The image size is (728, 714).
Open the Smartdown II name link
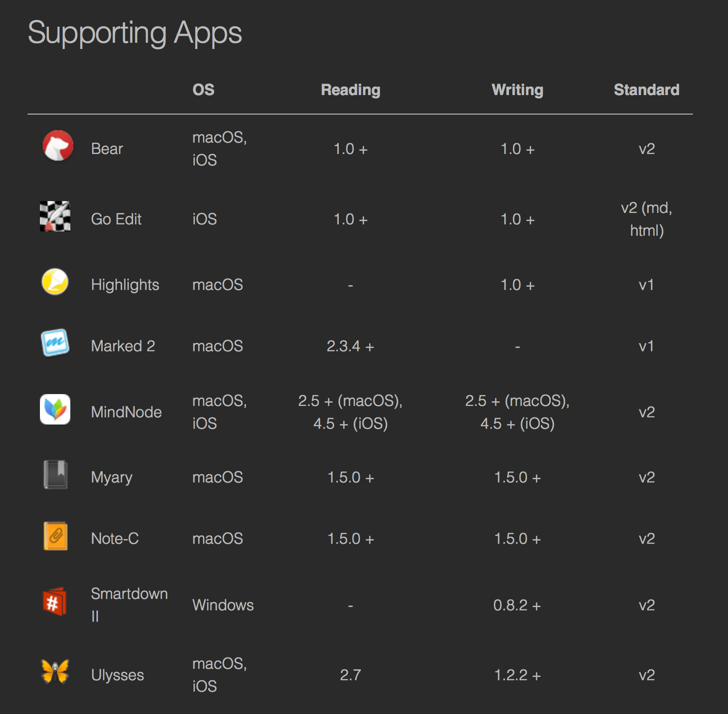(129, 605)
